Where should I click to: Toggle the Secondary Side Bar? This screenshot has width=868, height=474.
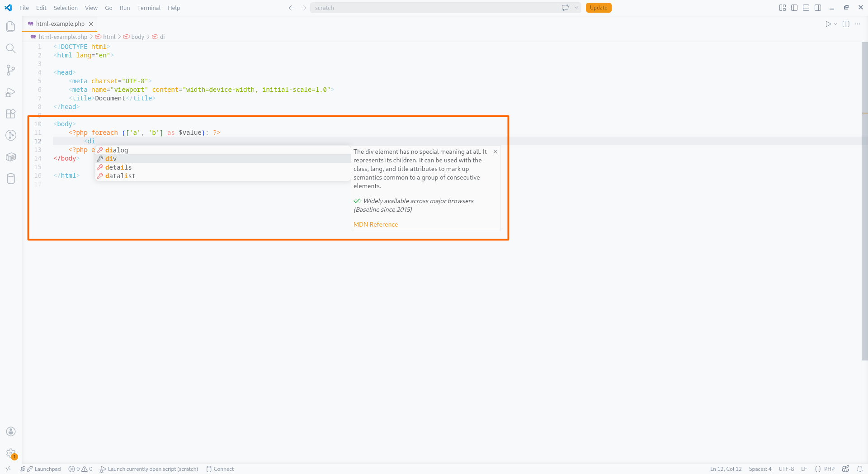818,8
